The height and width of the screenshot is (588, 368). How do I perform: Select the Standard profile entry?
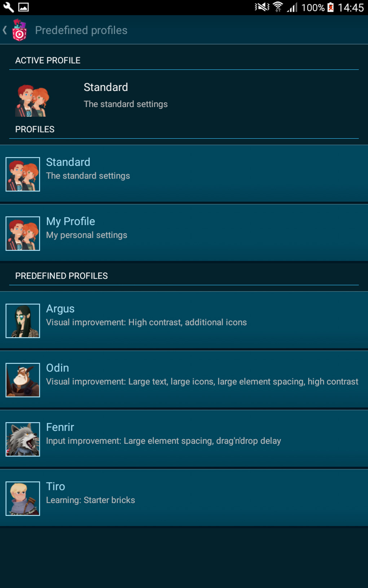(x=184, y=174)
